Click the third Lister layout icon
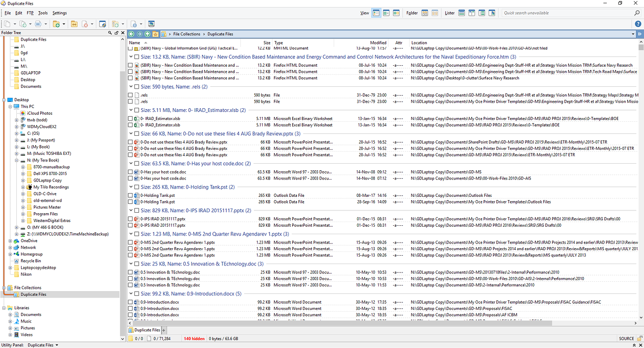 pos(482,13)
